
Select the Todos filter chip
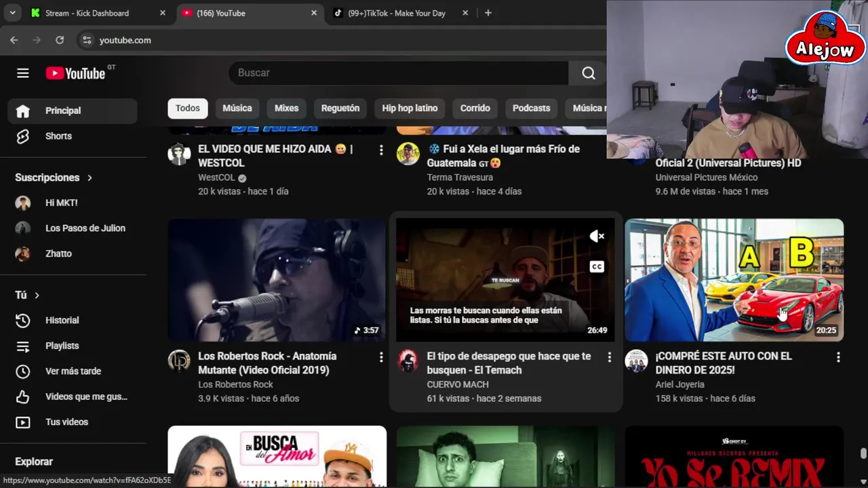point(188,108)
